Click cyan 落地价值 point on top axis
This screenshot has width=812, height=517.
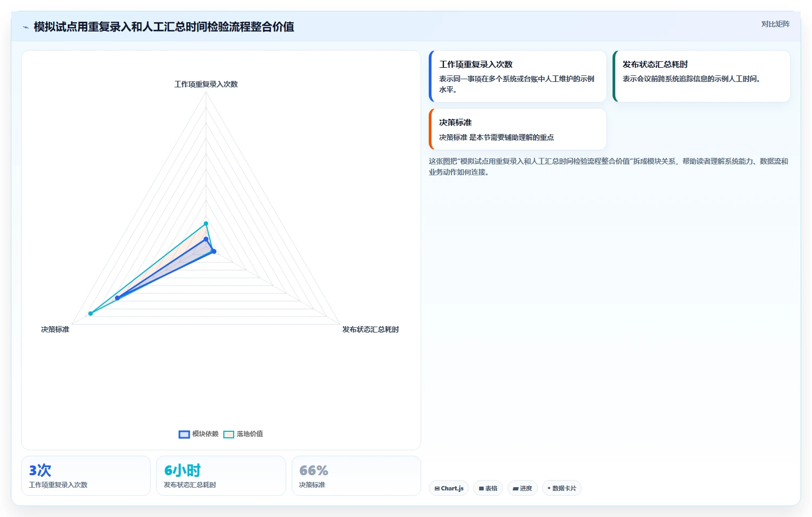pos(206,224)
